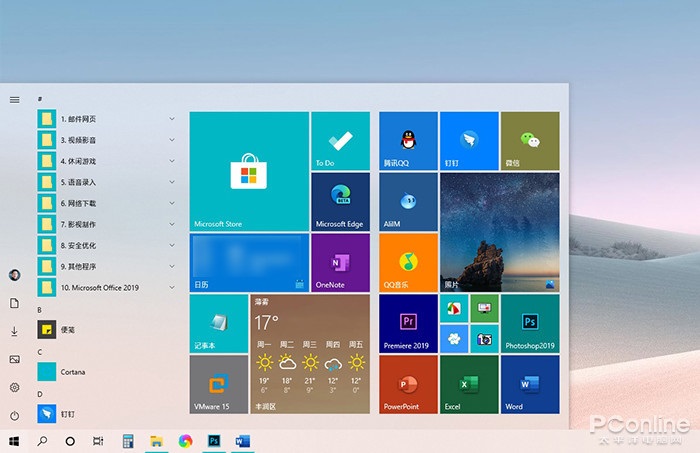The image size is (700, 453).
Task: Open bottom-left blue small tile in folder
Action: 454,339
